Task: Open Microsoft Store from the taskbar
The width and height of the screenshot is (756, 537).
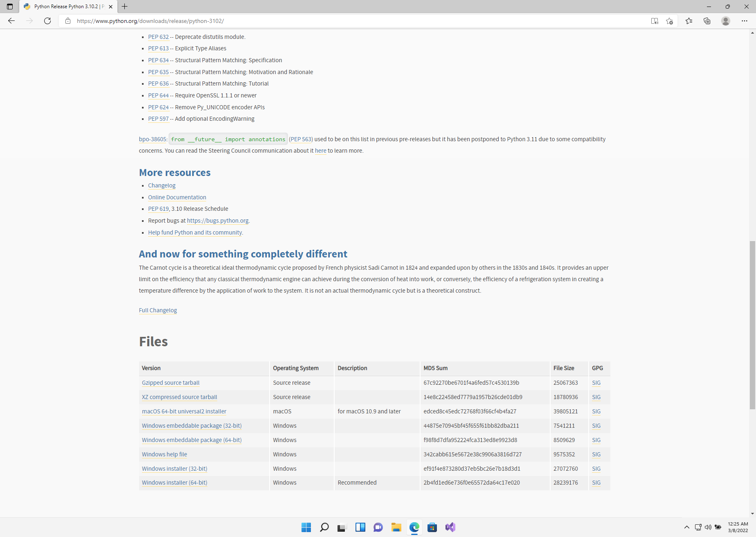Action: [432, 527]
